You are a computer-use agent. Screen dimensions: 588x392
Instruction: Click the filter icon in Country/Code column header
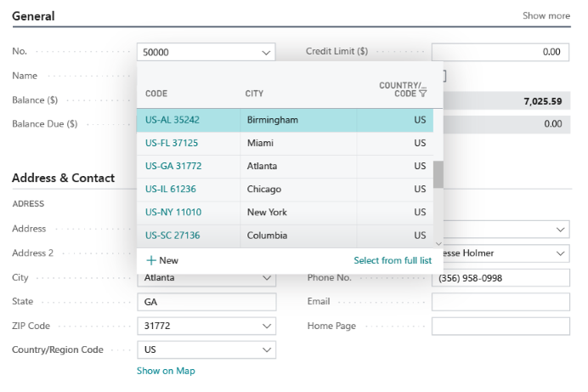[423, 94]
